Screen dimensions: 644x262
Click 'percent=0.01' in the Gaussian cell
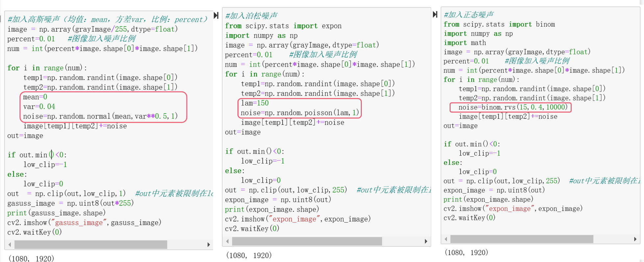31,39
